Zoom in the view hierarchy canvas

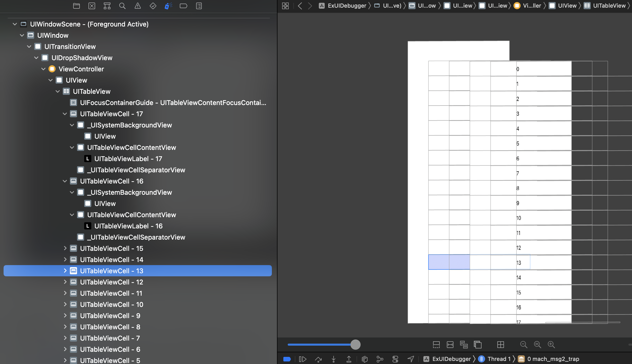tap(551, 345)
